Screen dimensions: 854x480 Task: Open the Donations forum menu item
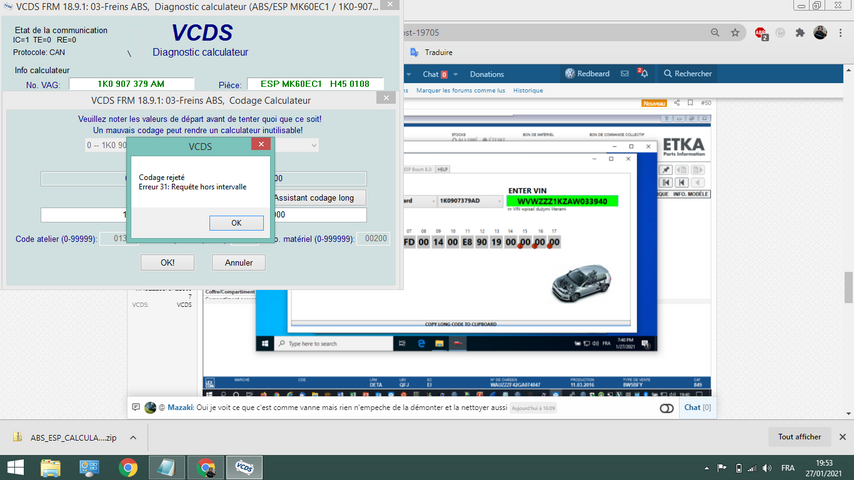pos(486,74)
